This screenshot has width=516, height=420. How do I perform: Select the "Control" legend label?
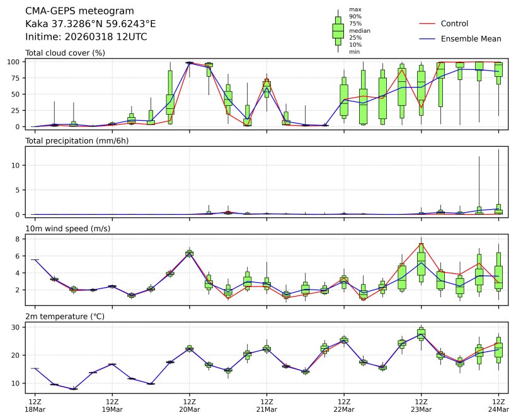[x=454, y=24]
